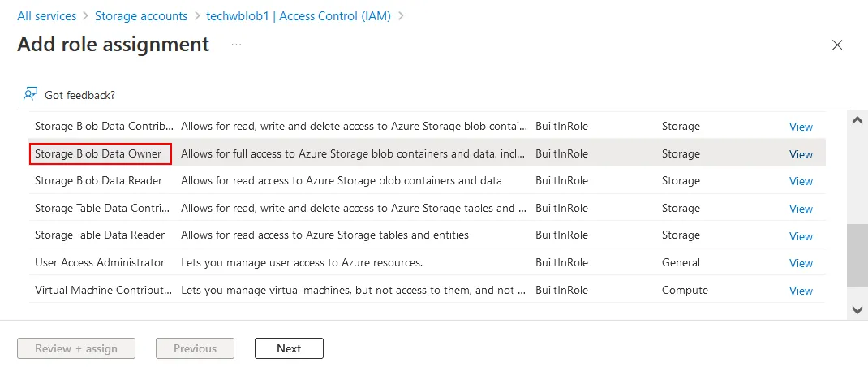View details for Storage Blob Data Contributor

point(801,127)
